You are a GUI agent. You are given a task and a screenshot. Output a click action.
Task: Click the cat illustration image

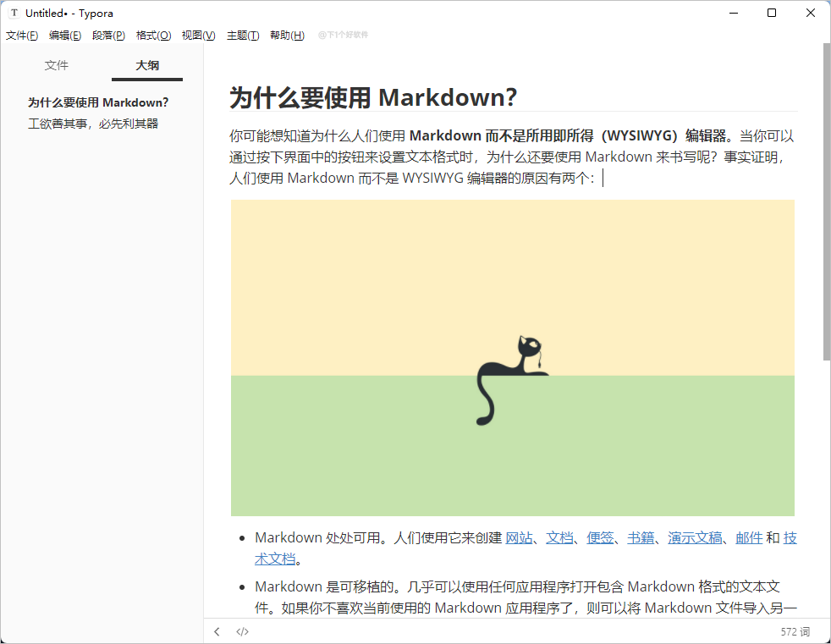(x=513, y=358)
